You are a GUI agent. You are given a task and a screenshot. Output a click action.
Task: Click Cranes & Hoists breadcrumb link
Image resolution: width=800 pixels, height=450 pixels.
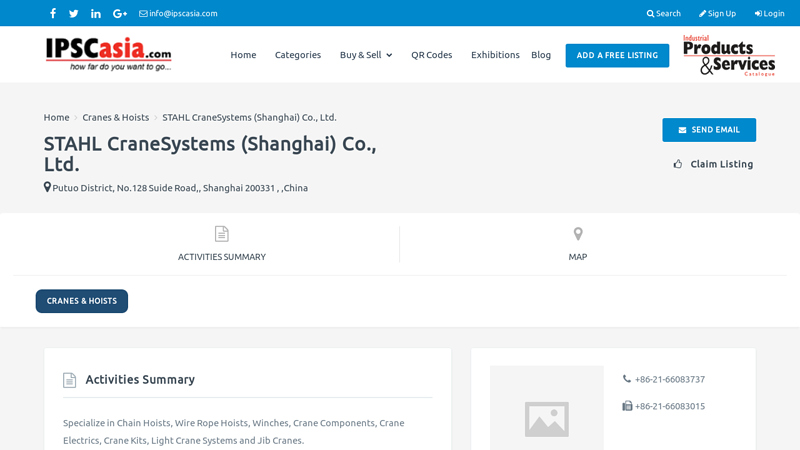(116, 117)
